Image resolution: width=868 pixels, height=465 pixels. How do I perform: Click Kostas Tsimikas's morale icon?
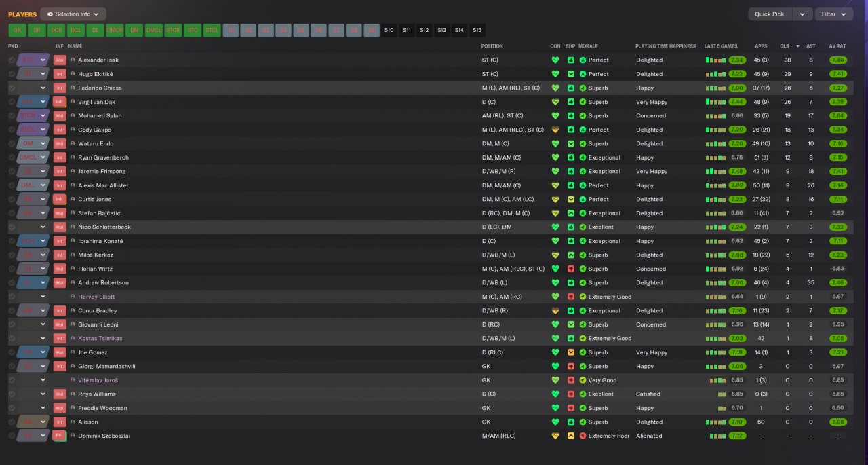583,339
